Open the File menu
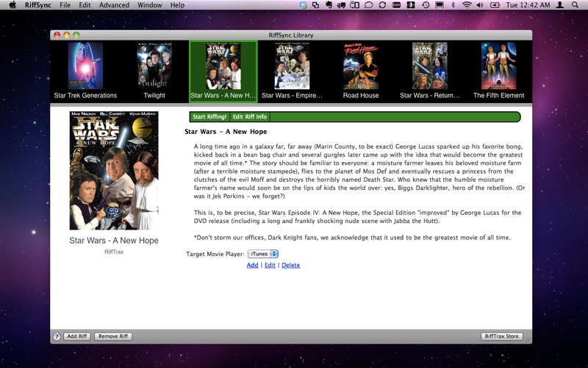Image resolution: width=588 pixels, height=368 pixels. pos(65,5)
